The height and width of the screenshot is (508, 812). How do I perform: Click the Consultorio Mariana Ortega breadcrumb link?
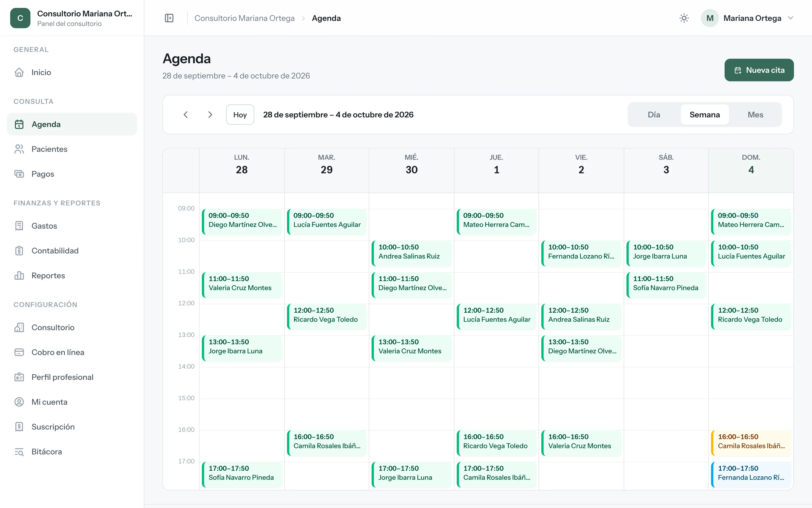pos(245,18)
